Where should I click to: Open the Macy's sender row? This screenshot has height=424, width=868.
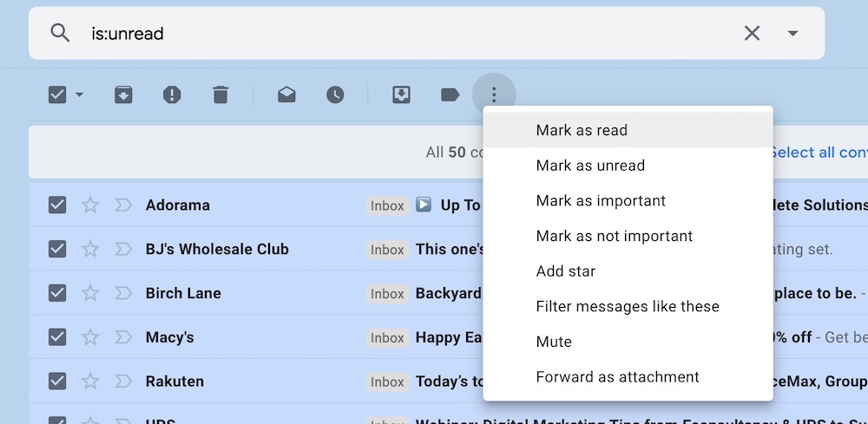(169, 337)
